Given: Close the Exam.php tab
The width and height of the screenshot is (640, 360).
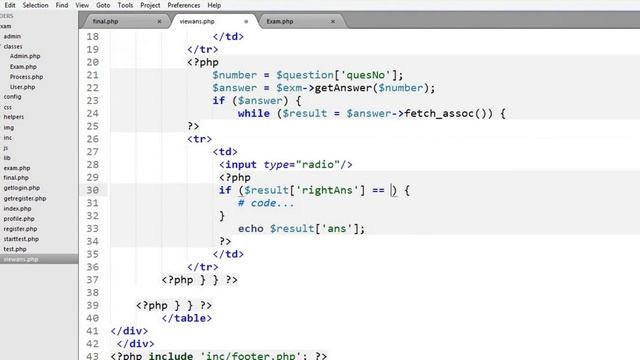Looking at the screenshot, I should [333, 21].
